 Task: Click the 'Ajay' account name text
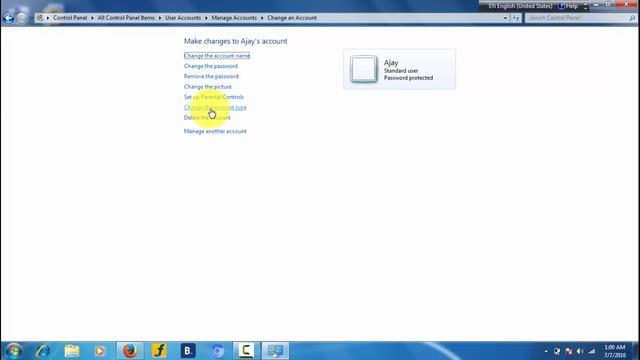(x=391, y=62)
